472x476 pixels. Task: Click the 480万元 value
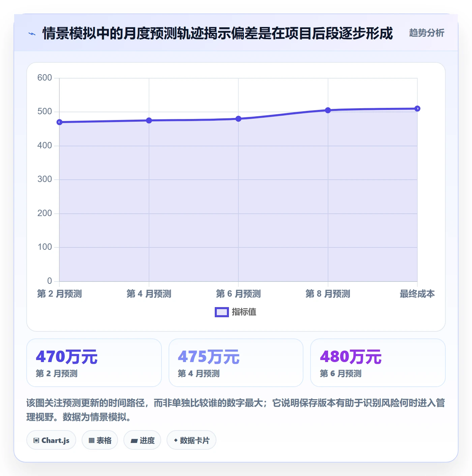[x=351, y=357]
